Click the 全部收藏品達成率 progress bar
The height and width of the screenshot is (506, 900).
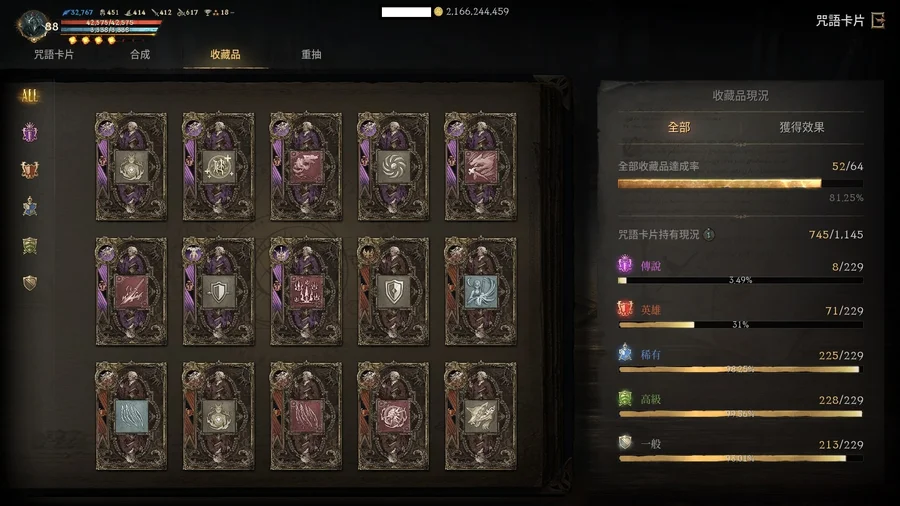point(740,184)
